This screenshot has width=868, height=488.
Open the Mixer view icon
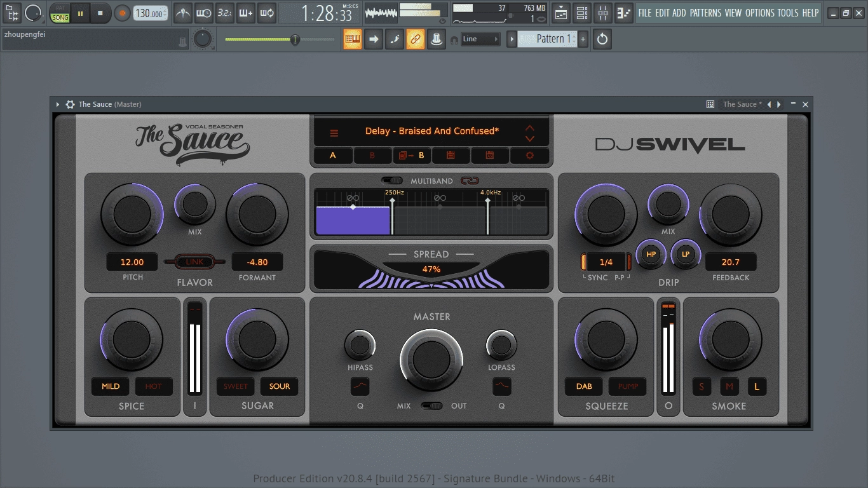click(x=603, y=13)
